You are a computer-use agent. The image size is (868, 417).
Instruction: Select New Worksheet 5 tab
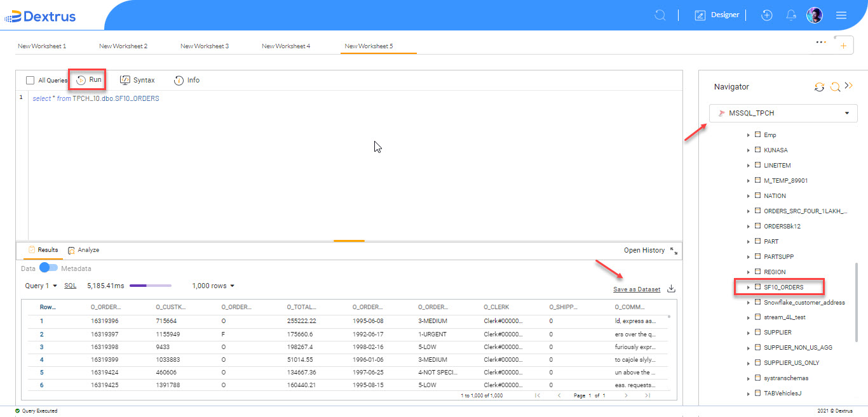pyautogui.click(x=369, y=46)
